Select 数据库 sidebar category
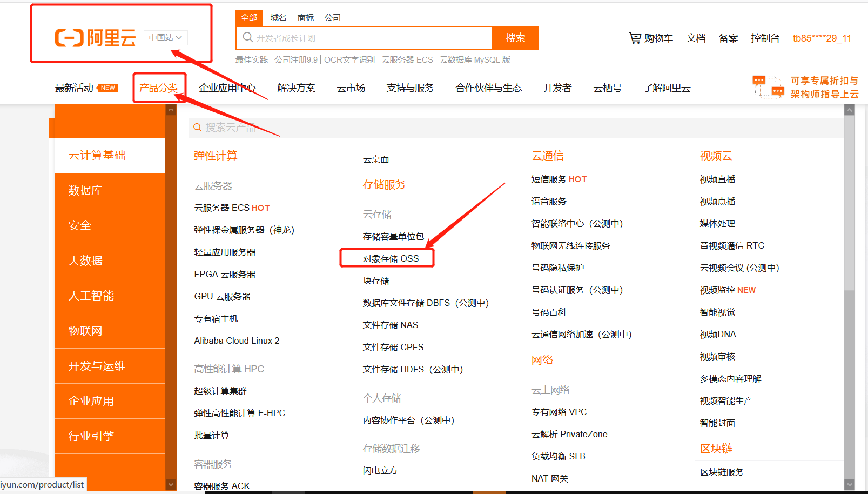Screen dimensions: 868x494 point(110,190)
